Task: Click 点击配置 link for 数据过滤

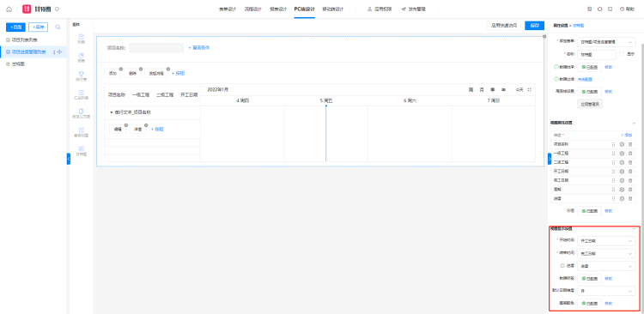Action: 585,79
